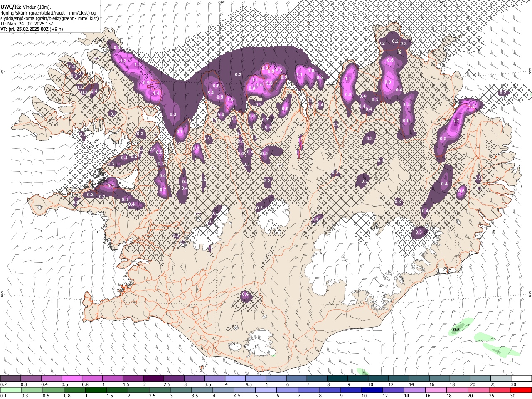This screenshot has height=399, width=532.
Task: Click the 0.2 label off the east coast
Action: click(503, 93)
